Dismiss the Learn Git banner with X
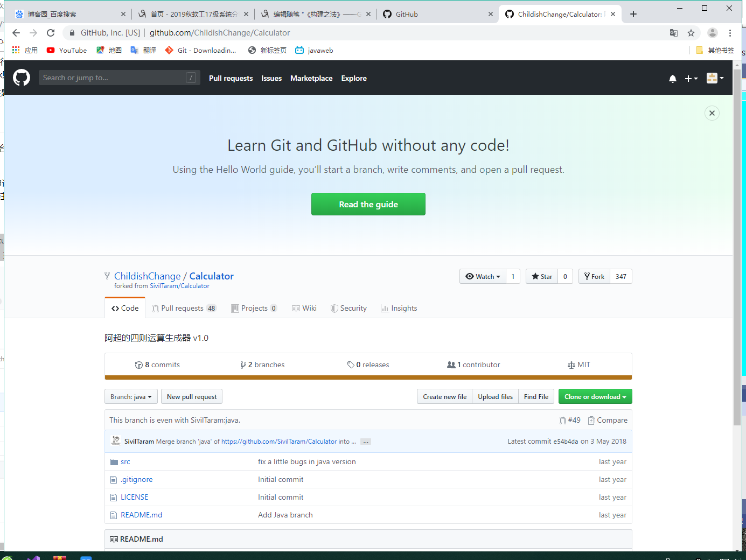Image resolution: width=746 pixels, height=560 pixels. pos(712,113)
